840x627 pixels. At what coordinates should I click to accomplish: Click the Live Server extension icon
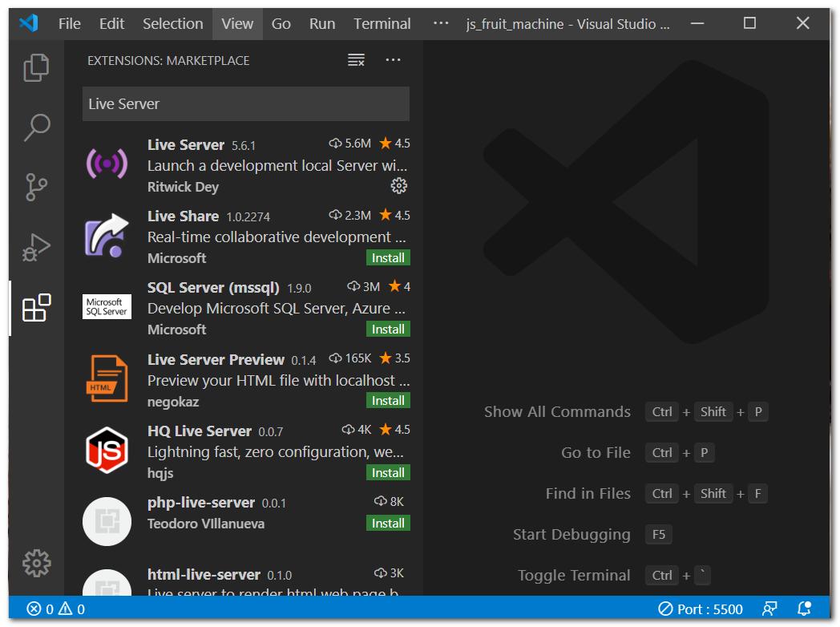pos(107,164)
